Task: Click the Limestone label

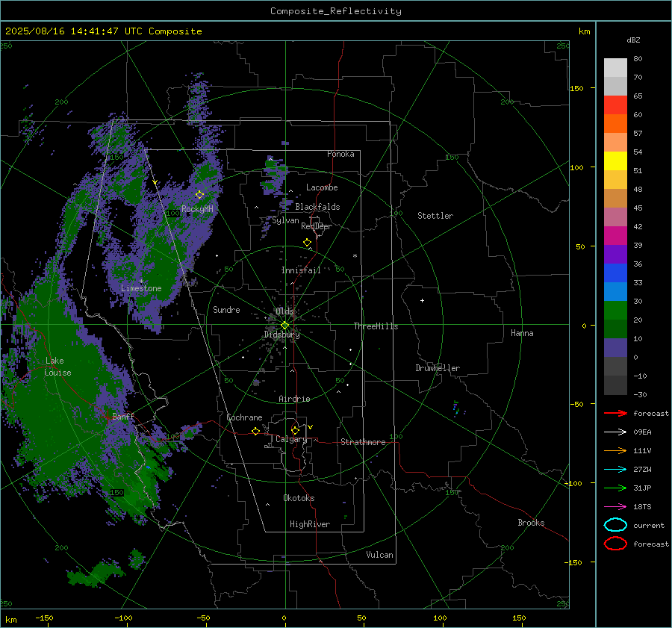Action: click(141, 288)
